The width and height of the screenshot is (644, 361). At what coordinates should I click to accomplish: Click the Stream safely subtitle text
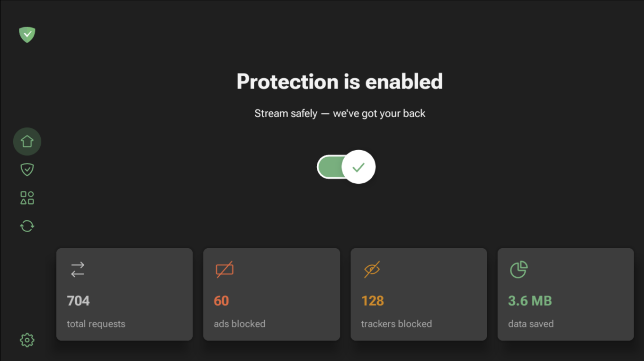pyautogui.click(x=340, y=113)
